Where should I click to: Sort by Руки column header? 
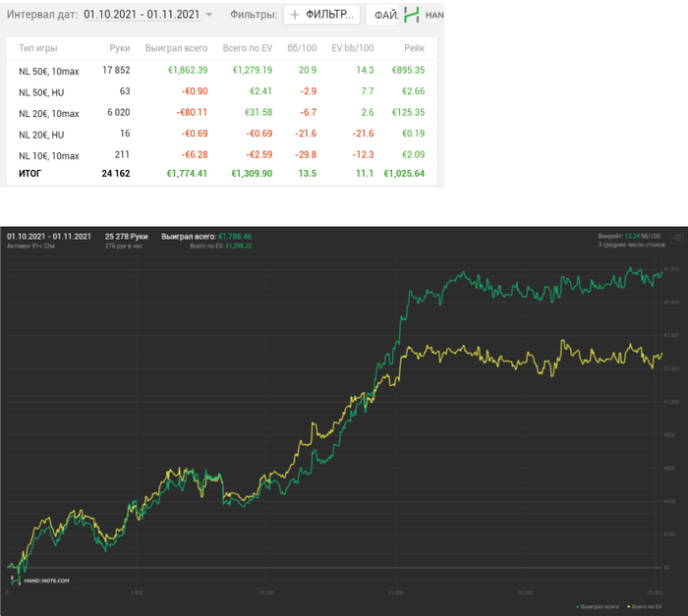[119, 48]
